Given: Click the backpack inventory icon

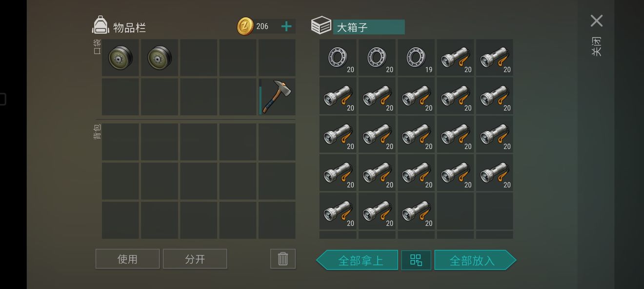Looking at the screenshot, I should tap(101, 25).
